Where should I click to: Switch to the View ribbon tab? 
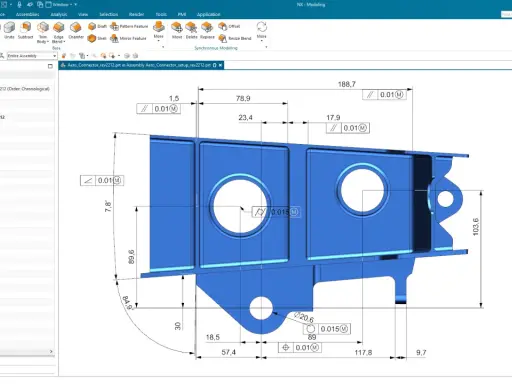click(x=83, y=14)
